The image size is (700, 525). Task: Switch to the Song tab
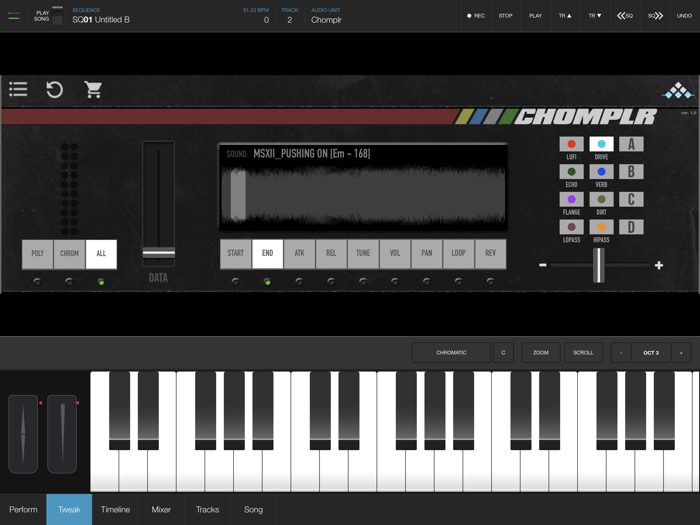coord(254,509)
